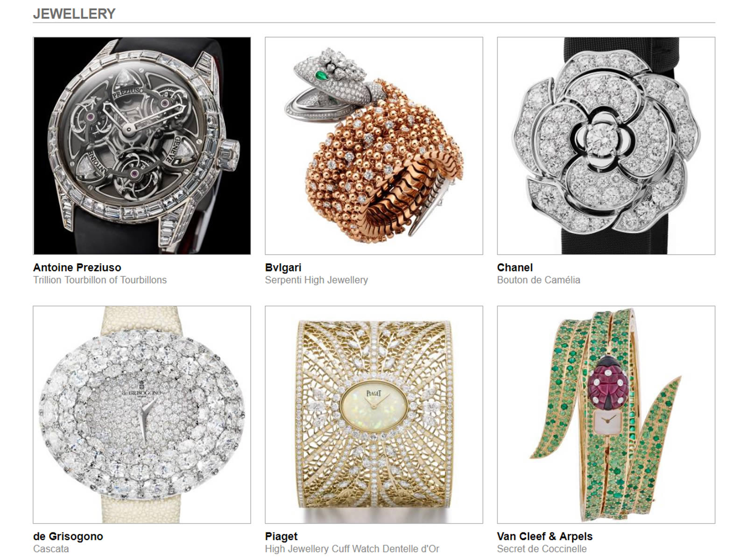
Task: Open the Antoine Preziuso tourbillon watch image
Action: click(x=142, y=146)
